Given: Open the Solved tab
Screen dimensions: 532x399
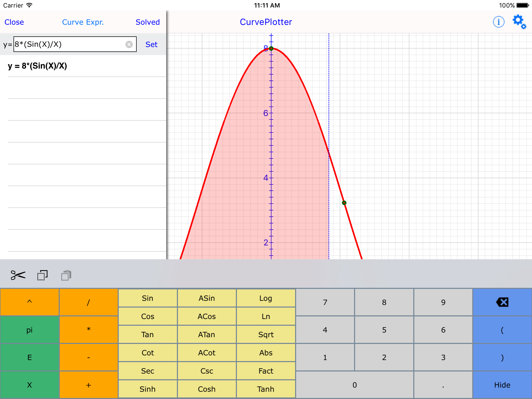Looking at the screenshot, I should [148, 22].
